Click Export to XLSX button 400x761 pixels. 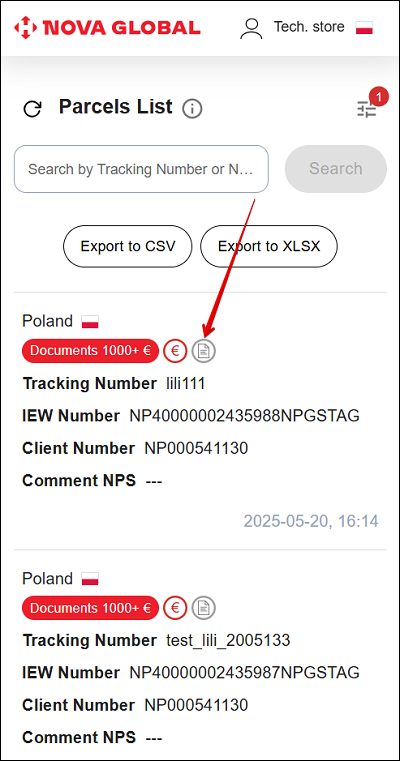[x=269, y=246]
